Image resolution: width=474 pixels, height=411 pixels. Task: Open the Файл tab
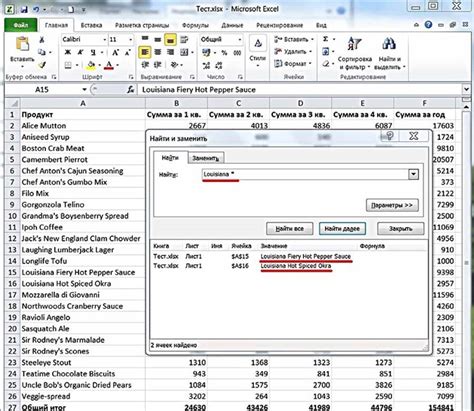click(21, 25)
